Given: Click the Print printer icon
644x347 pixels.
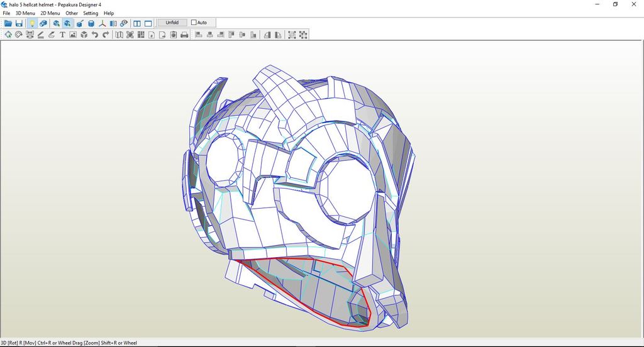Looking at the screenshot, I should pos(184,35).
